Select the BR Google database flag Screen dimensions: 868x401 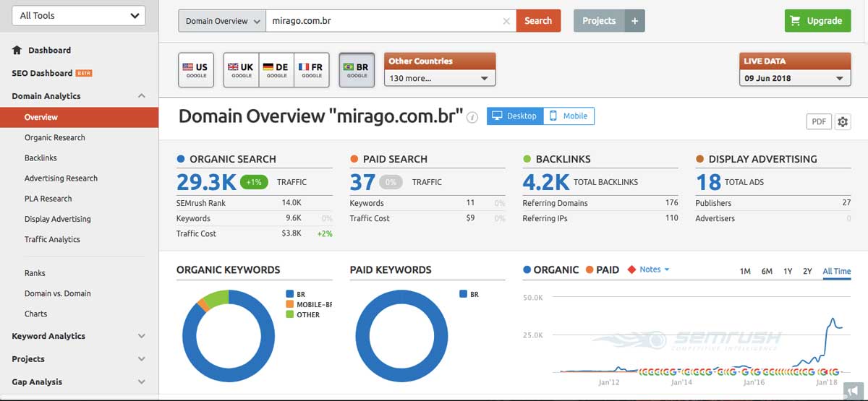pos(357,70)
